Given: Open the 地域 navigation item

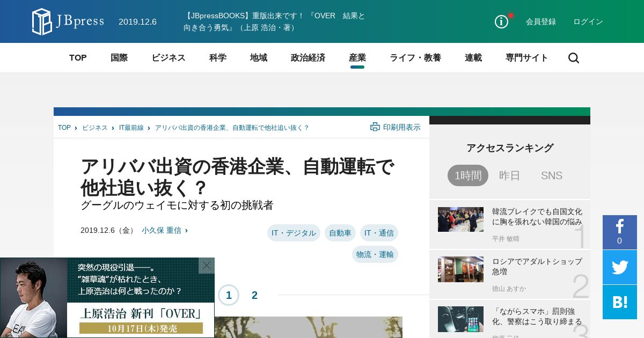Looking at the screenshot, I should pos(259,58).
